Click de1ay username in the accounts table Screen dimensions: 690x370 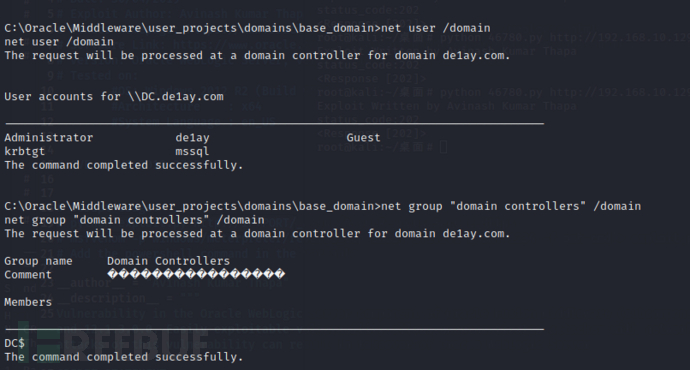tap(192, 138)
